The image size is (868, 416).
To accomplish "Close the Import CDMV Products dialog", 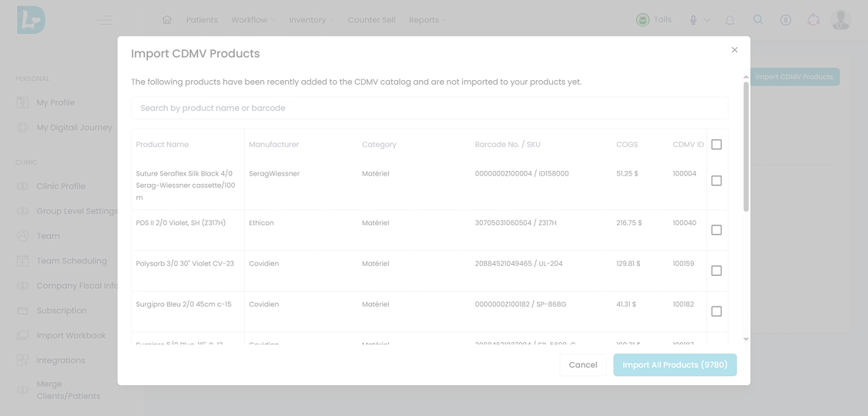I will click(x=735, y=50).
